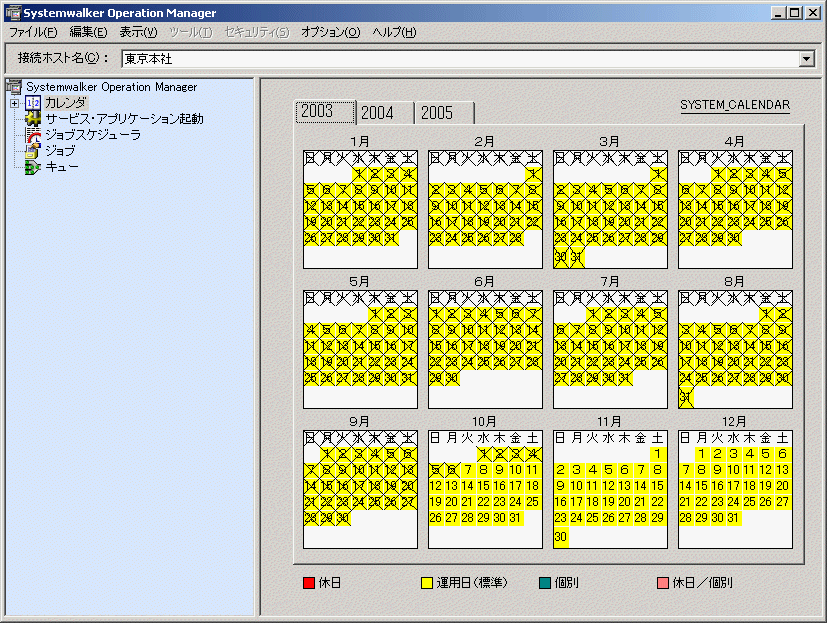Image resolution: width=827 pixels, height=623 pixels.
Task: Switch to the 2005 year tab
Action: [445, 112]
